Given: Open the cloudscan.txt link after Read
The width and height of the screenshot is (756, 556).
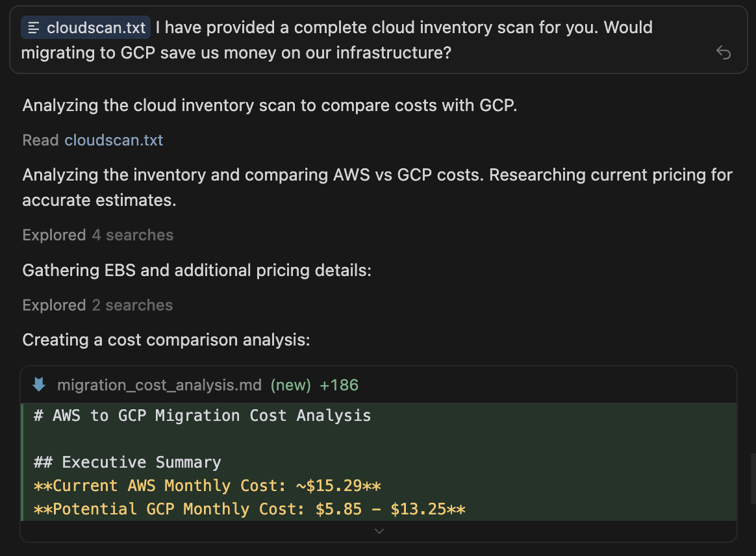Looking at the screenshot, I should (x=114, y=140).
